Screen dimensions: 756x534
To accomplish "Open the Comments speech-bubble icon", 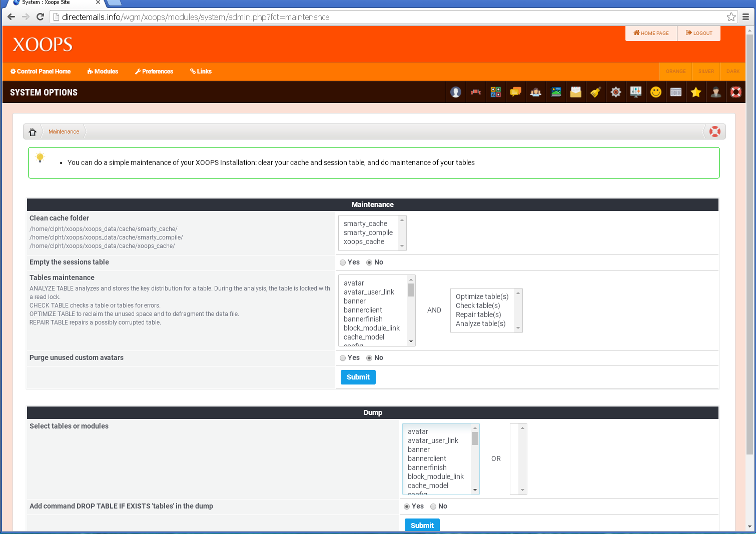I will point(516,92).
